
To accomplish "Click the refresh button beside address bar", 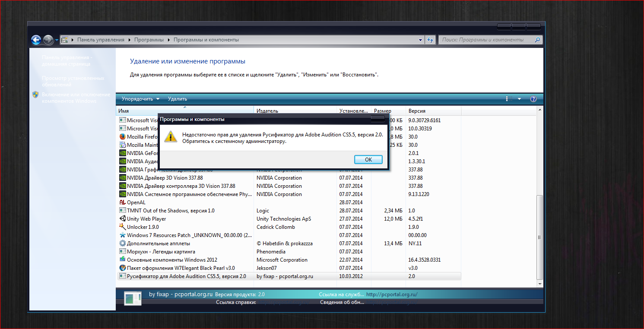I will (x=430, y=40).
